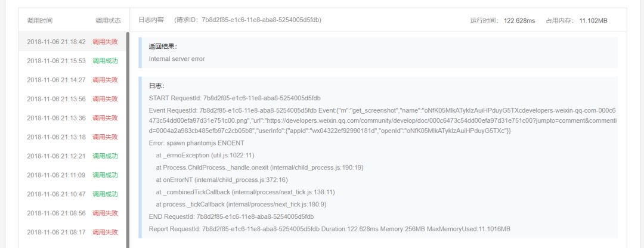View log for call at 21:08:56

point(72,213)
